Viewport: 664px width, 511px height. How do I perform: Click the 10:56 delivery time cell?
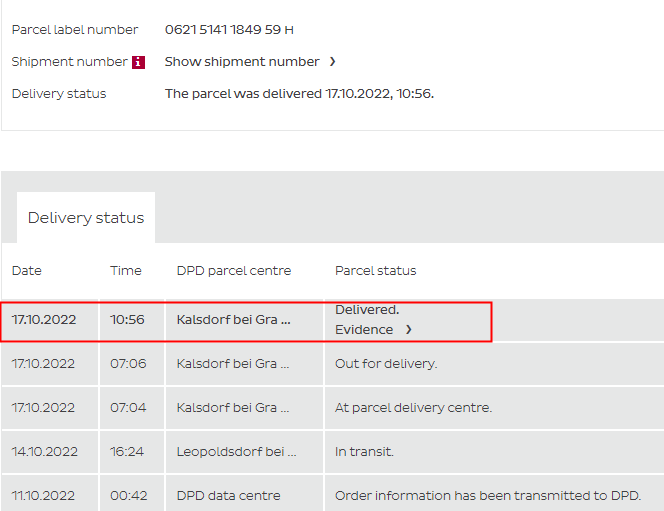pos(127,320)
